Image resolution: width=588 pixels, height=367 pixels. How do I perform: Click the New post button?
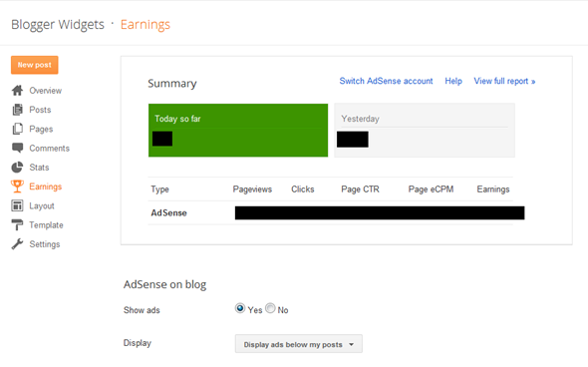click(x=35, y=65)
